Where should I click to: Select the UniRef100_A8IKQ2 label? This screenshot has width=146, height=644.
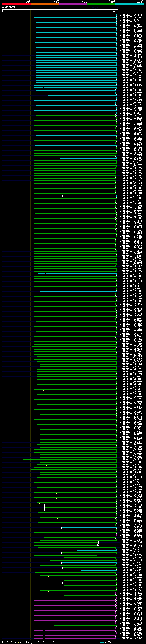pyautogui.click(x=131, y=301)
